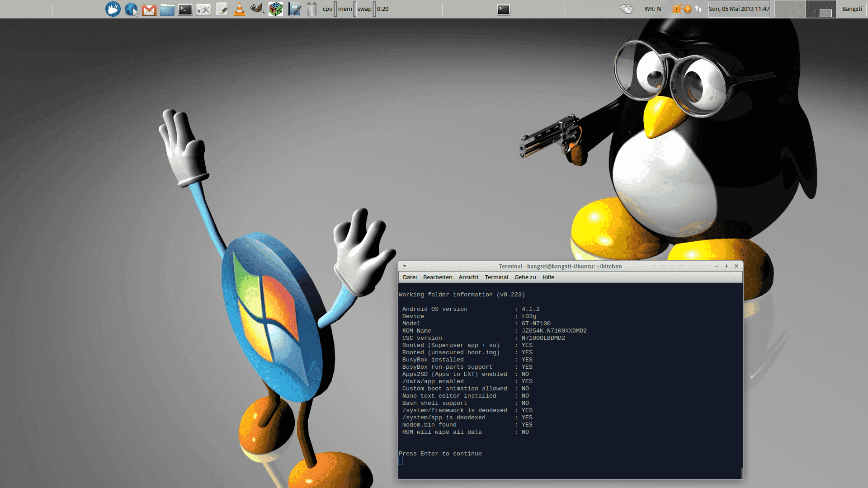The height and width of the screenshot is (488, 868).
Task: Open the Gmail mail launcher
Action: tap(149, 9)
